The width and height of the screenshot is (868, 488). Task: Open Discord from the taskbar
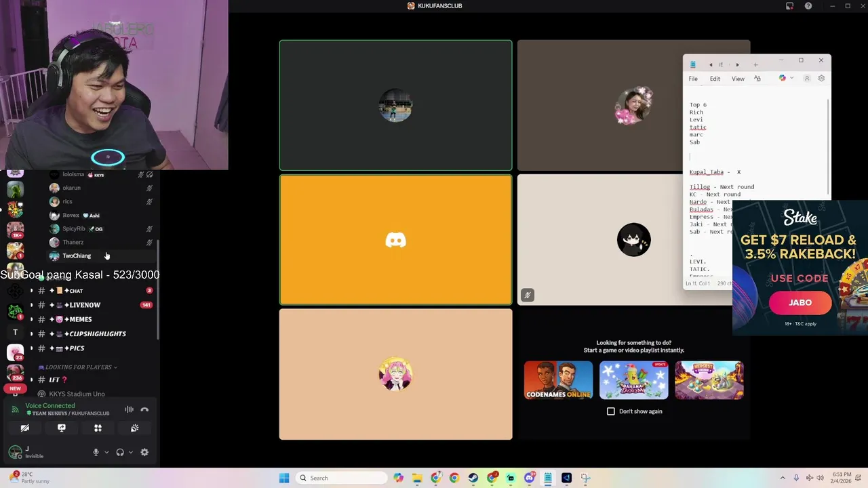pos(529,478)
